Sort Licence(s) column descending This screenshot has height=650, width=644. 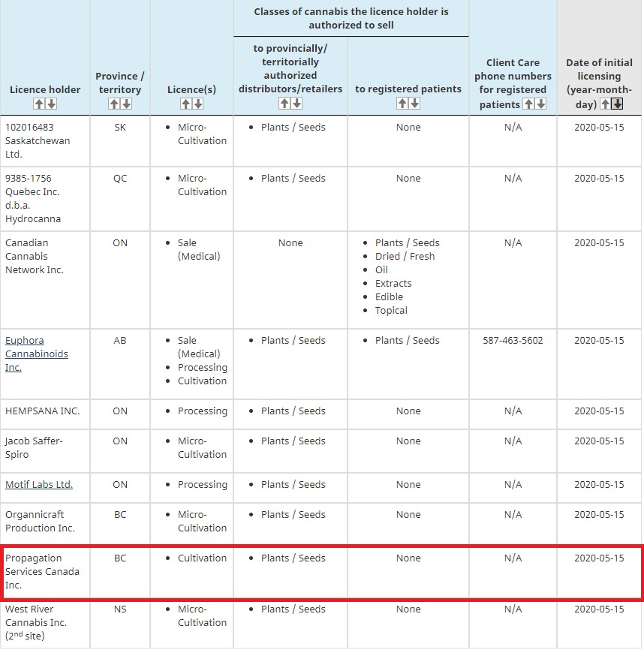(197, 104)
